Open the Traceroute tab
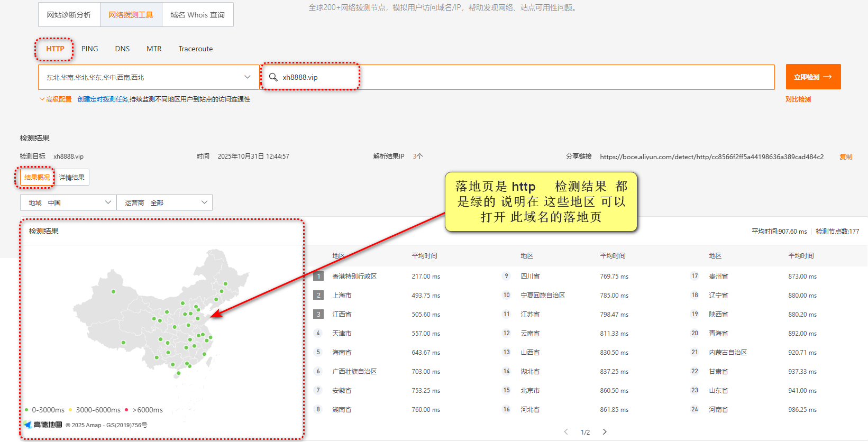Screen dimensions: 868x442 click(196, 49)
